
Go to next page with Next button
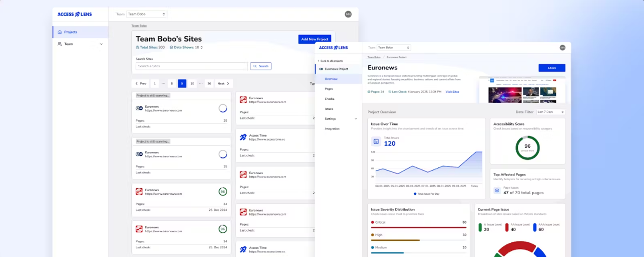[224, 83]
